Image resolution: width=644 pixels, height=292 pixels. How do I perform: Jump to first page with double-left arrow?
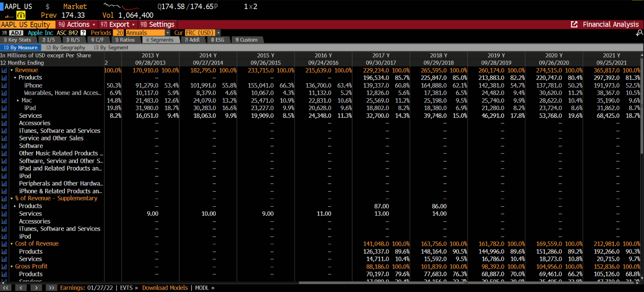pos(6,288)
